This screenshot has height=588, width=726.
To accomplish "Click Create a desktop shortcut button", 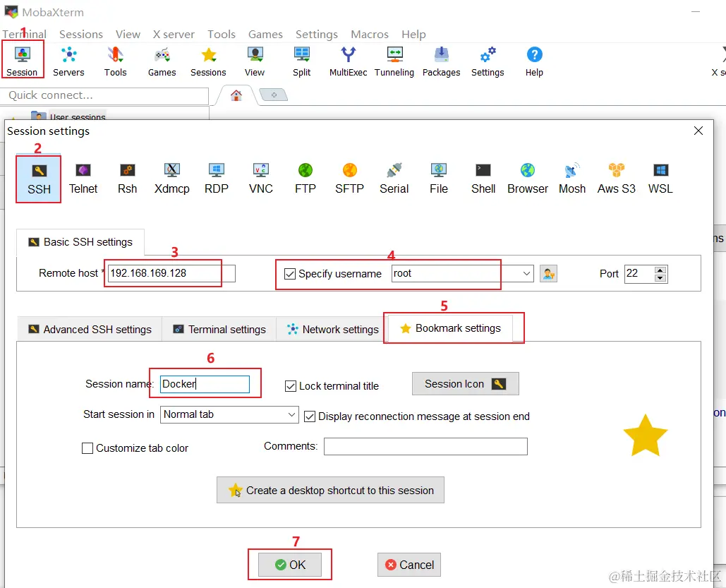I will (x=331, y=490).
